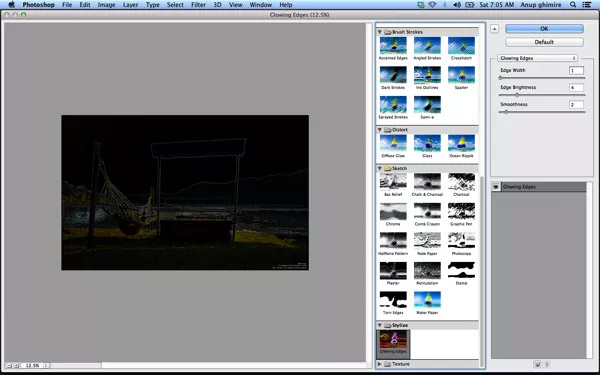
Task: Hide the Glowing Edges effect layer
Action: (x=496, y=187)
